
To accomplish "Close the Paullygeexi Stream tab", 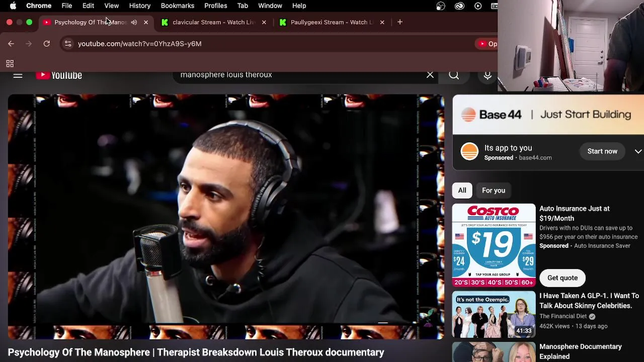I will [382, 22].
